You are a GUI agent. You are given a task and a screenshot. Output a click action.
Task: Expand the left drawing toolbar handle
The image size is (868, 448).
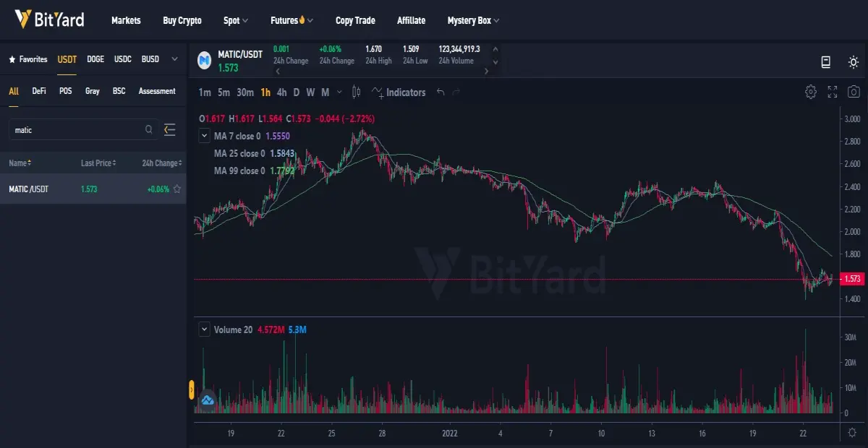tap(192, 390)
